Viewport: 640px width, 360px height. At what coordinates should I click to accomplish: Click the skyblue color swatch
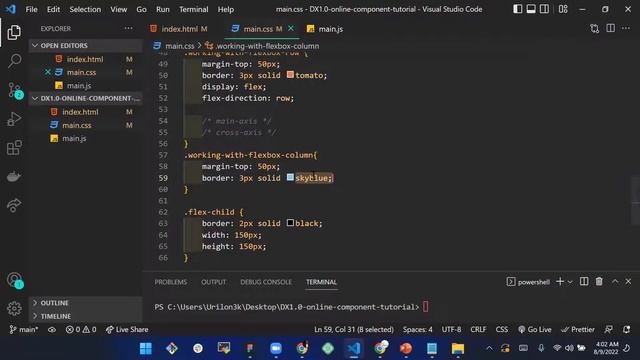pyautogui.click(x=290, y=177)
